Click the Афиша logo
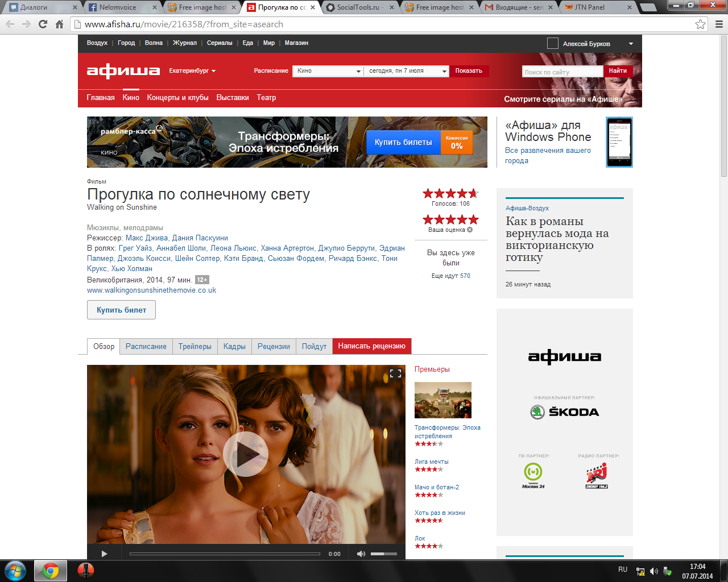This screenshot has width=728, height=582. [123, 71]
